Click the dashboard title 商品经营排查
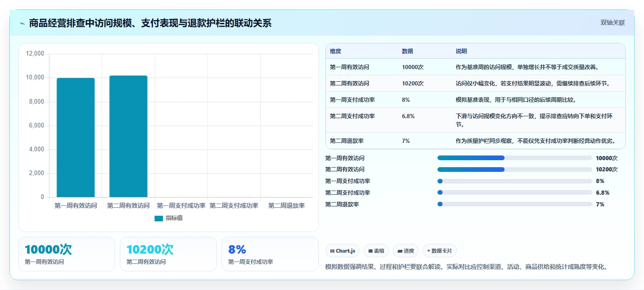Screen dimensions: 644x290 pos(150,23)
